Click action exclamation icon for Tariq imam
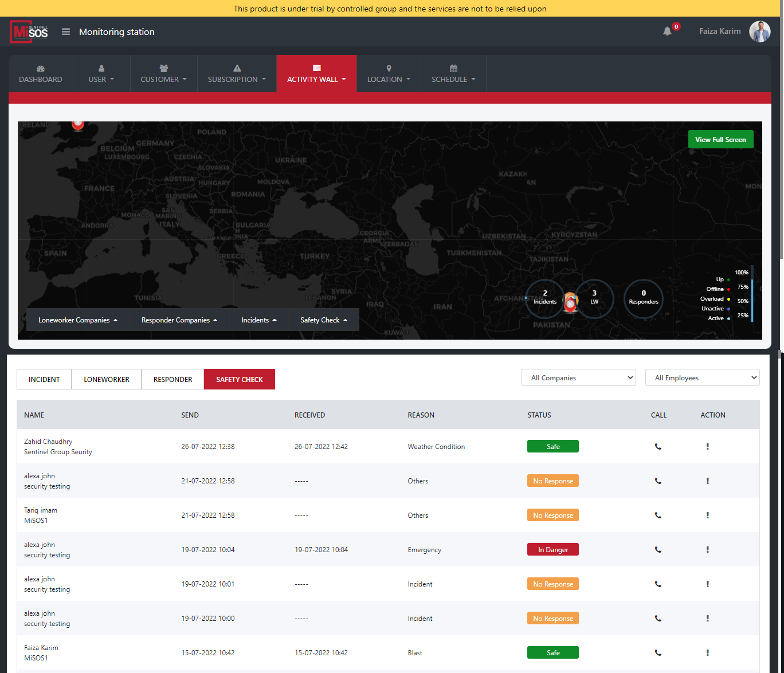 (x=707, y=515)
